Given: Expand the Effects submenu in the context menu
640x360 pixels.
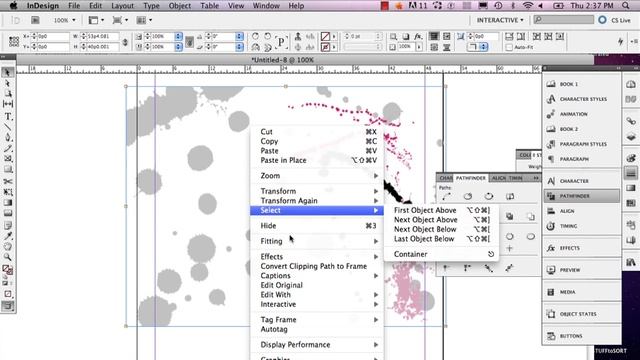Looking at the screenshot, I should pyautogui.click(x=317, y=257).
